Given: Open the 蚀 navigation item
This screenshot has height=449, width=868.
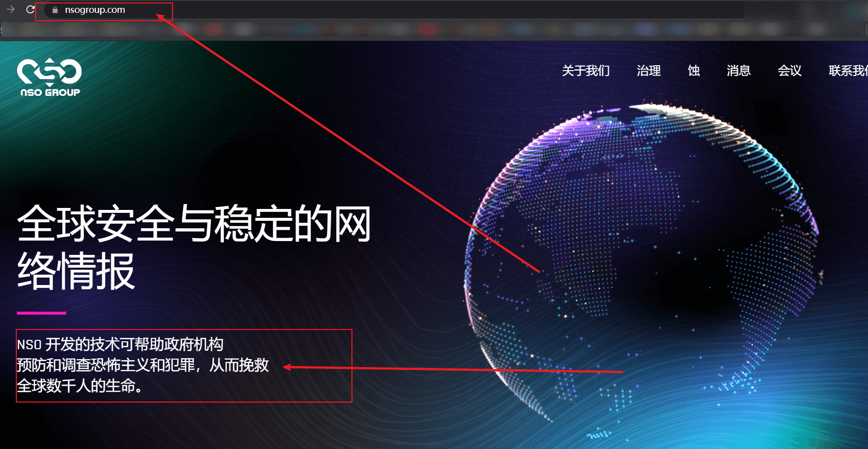Looking at the screenshot, I should 694,71.
